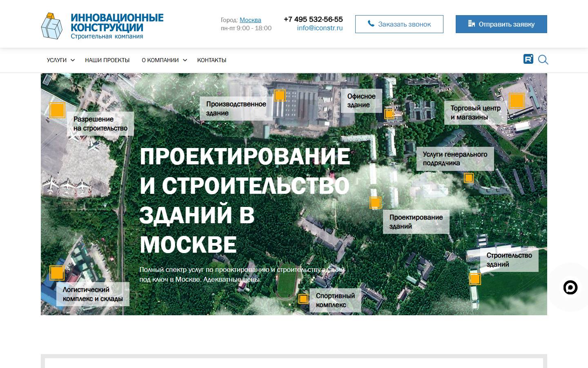Click the Отправить заявку button
Screen dimensions: 588x368
coord(501,24)
